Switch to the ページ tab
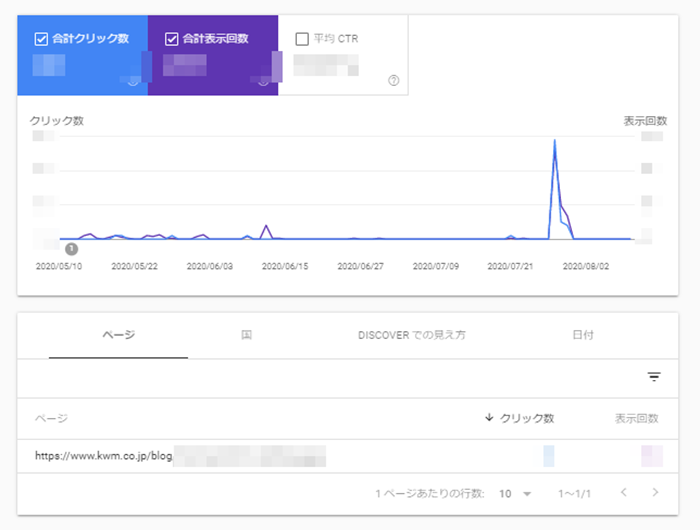 118,335
